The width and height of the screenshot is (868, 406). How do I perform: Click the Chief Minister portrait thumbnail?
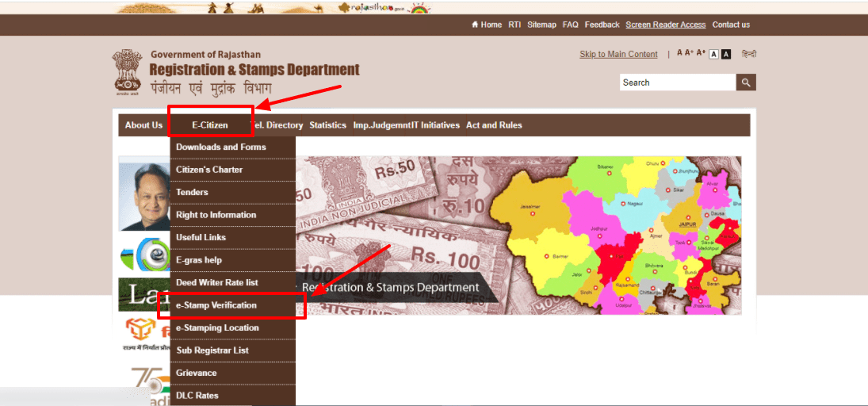pyautogui.click(x=144, y=197)
